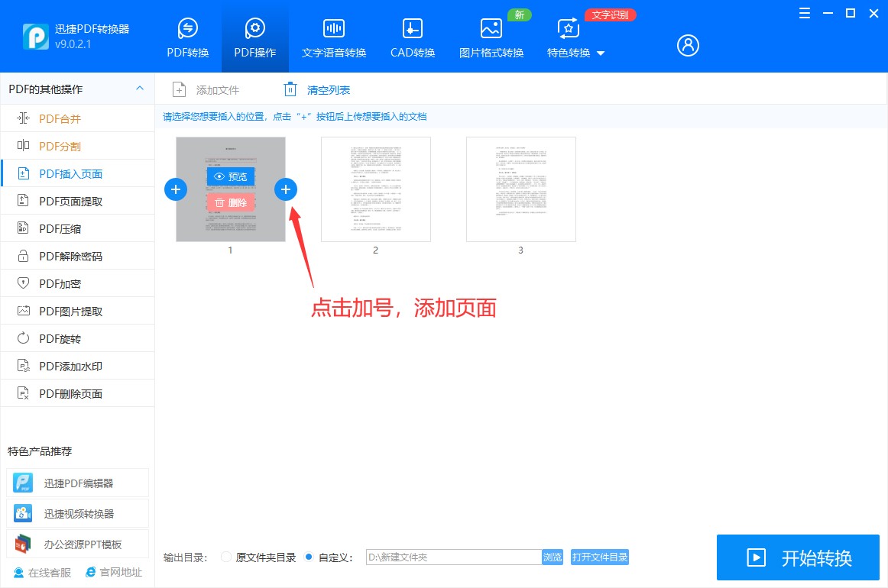
Task: Open the hamburger menu at top right
Action: tap(804, 13)
